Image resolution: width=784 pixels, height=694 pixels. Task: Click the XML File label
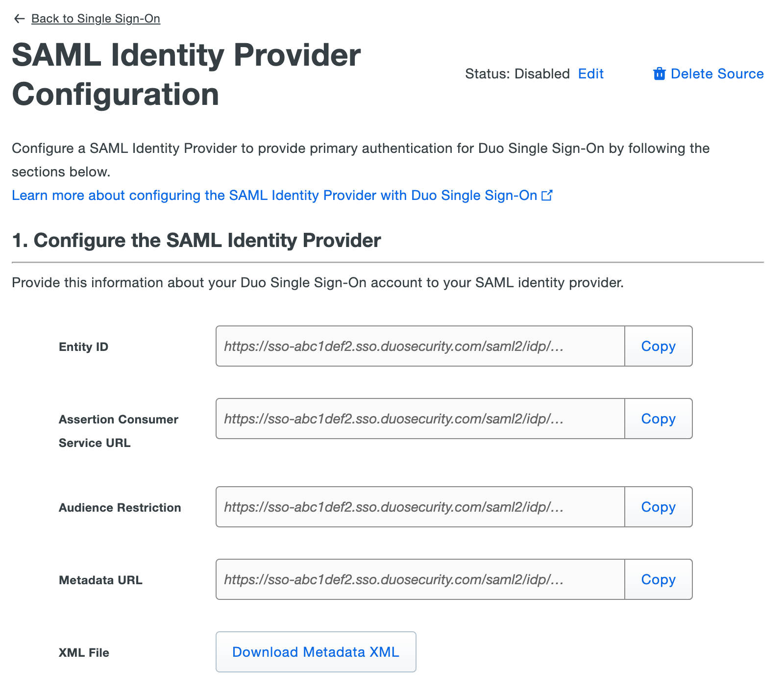tap(84, 653)
